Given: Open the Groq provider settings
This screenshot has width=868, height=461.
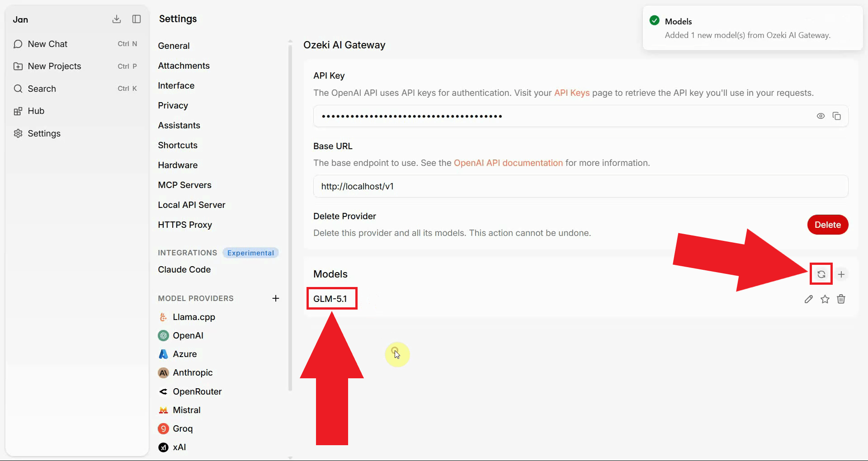Looking at the screenshot, I should pos(183,428).
